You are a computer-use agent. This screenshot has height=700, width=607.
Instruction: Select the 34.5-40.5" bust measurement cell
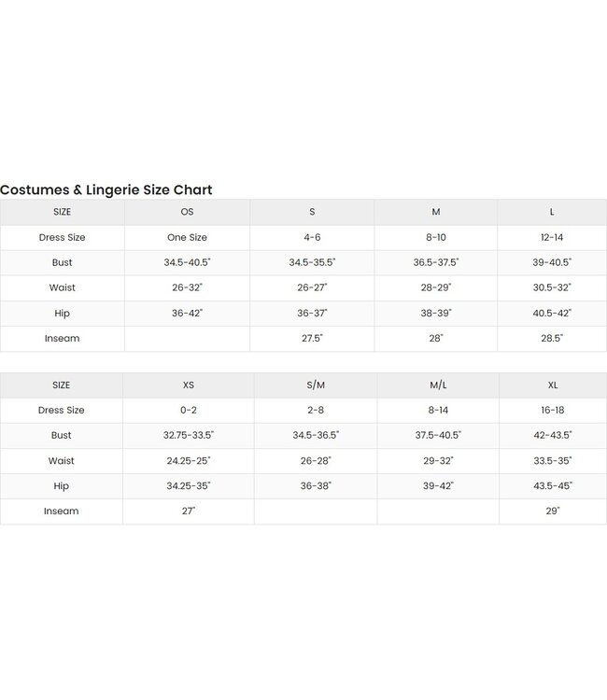point(187,262)
